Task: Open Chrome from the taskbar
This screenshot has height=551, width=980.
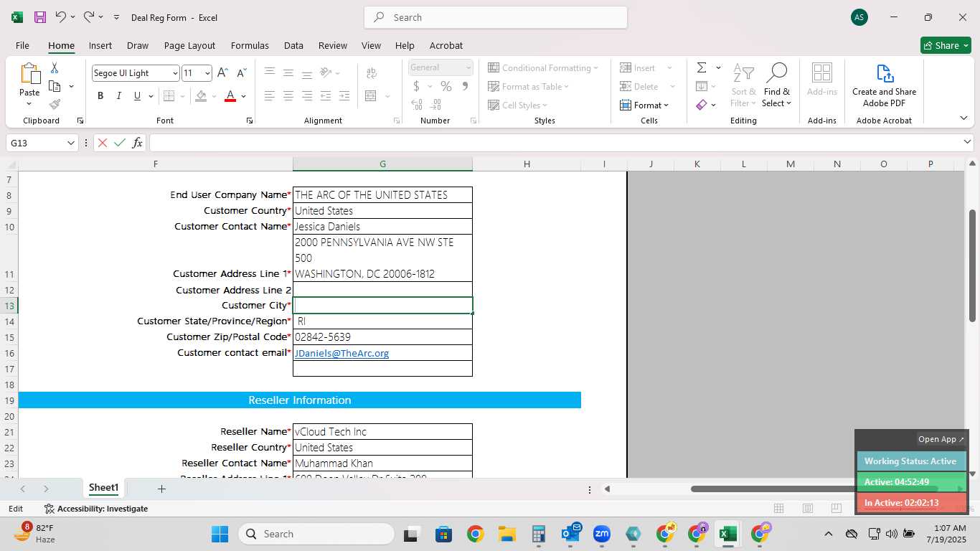Action: coord(475,534)
